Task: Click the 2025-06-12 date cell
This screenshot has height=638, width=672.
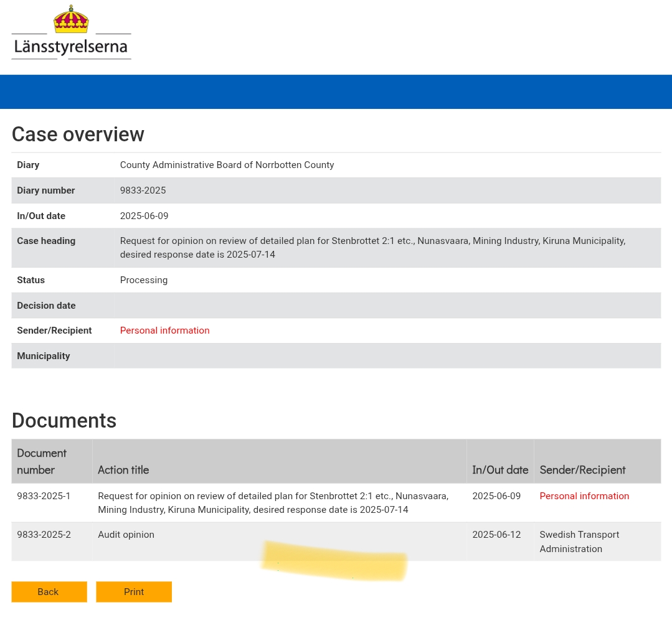Action: click(x=496, y=535)
